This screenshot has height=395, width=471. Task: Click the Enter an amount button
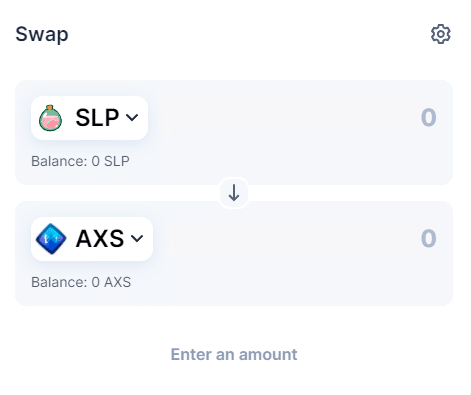tap(234, 354)
